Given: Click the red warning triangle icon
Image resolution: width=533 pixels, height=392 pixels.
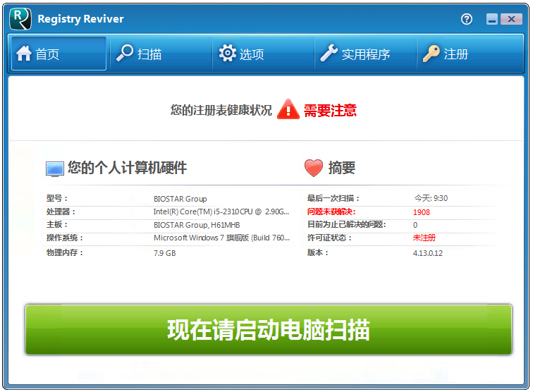Looking at the screenshot, I should 288,109.
